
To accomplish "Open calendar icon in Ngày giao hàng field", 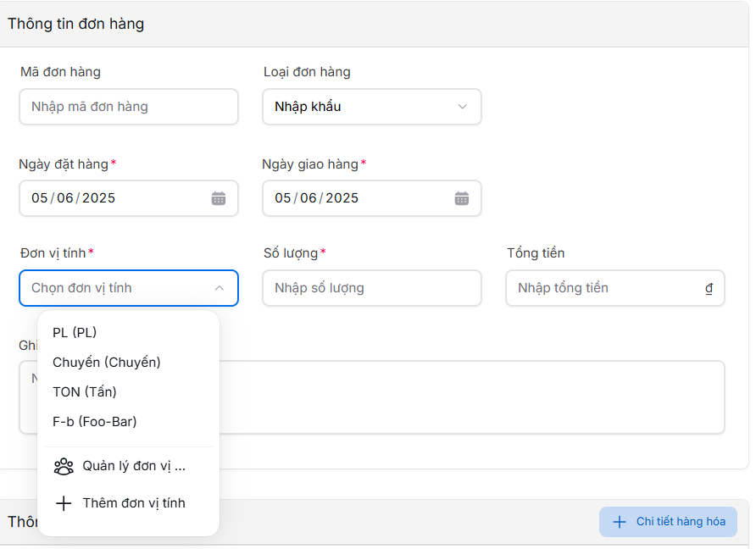I will coord(462,198).
